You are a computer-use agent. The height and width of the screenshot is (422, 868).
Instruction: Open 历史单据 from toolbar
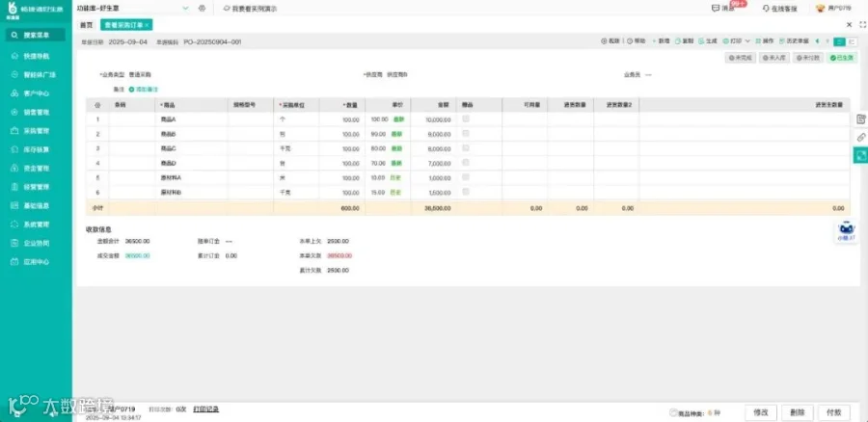pyautogui.click(x=794, y=41)
